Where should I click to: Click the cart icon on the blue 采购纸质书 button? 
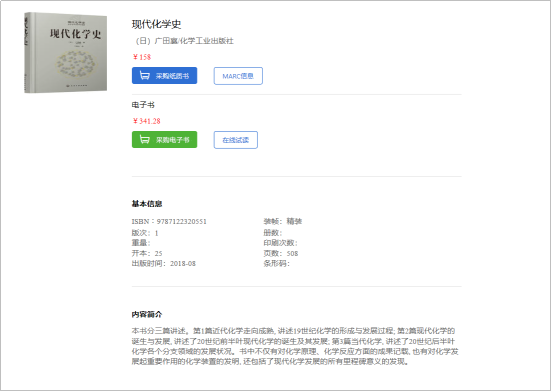(x=145, y=76)
